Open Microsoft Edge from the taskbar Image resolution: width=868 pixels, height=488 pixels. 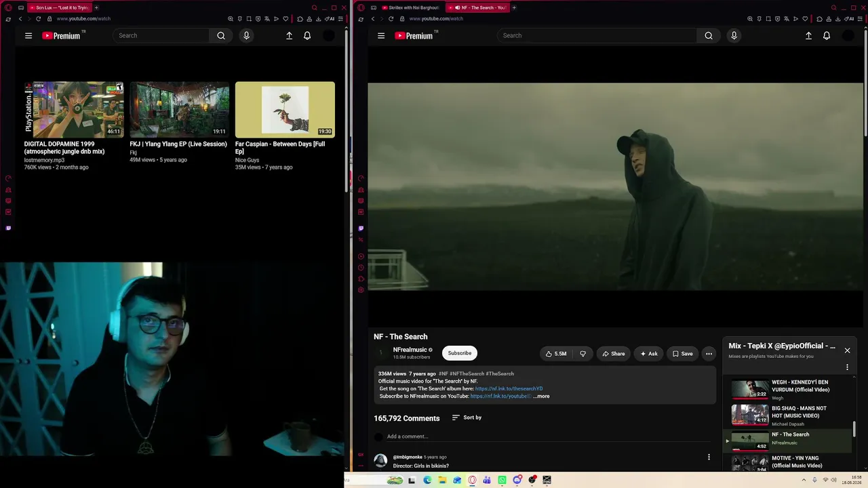(427, 480)
